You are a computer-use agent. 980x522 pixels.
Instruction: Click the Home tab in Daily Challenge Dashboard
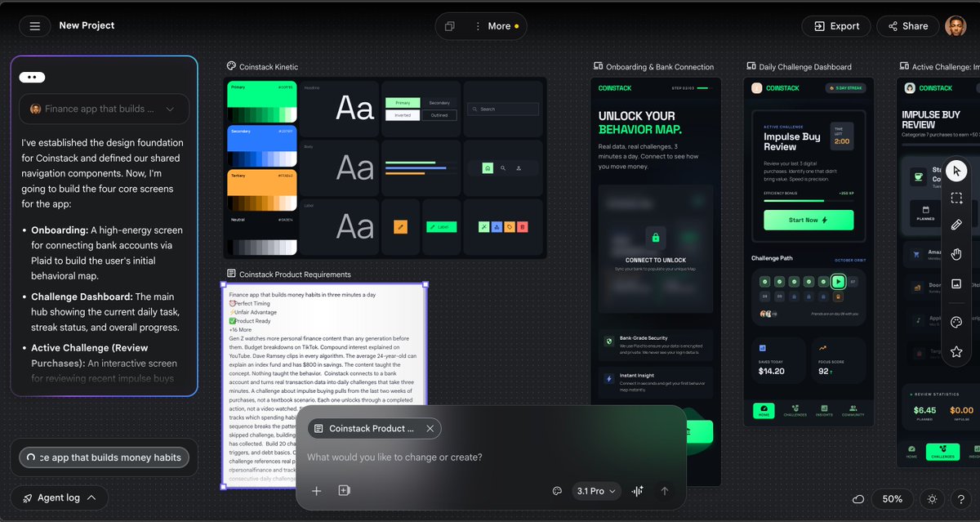[x=764, y=409]
